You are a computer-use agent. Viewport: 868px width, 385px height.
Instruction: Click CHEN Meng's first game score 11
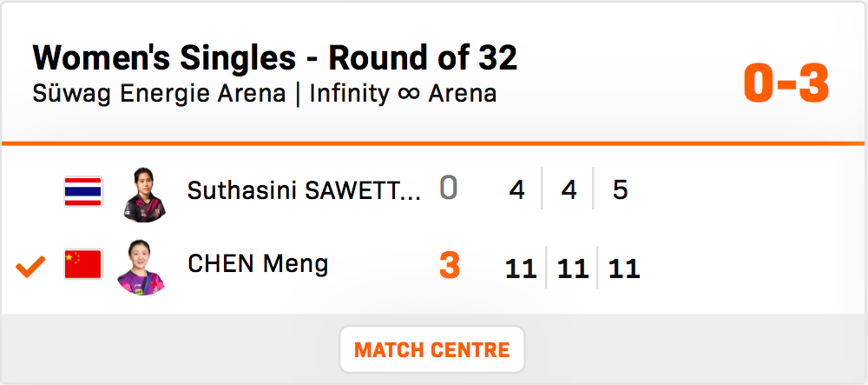point(521,269)
